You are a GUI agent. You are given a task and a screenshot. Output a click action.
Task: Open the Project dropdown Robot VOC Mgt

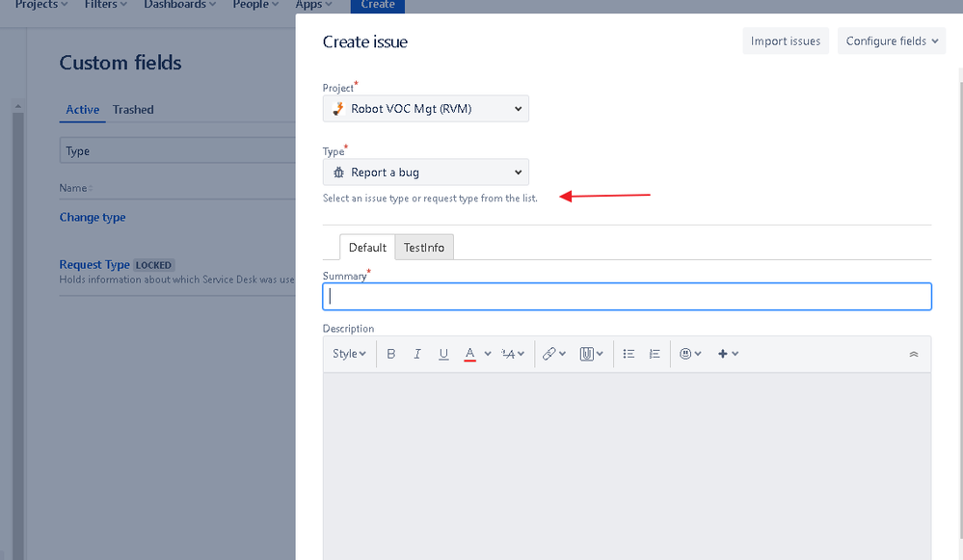[426, 109]
